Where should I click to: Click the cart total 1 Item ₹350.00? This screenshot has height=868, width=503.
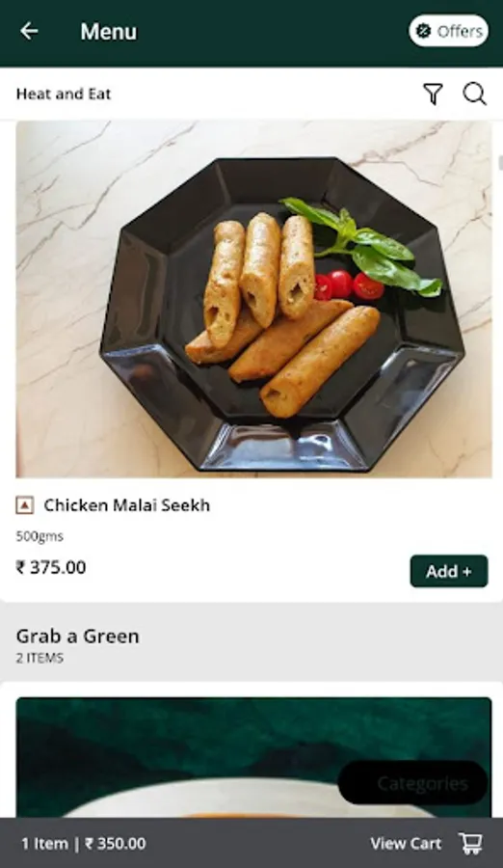[x=84, y=844]
